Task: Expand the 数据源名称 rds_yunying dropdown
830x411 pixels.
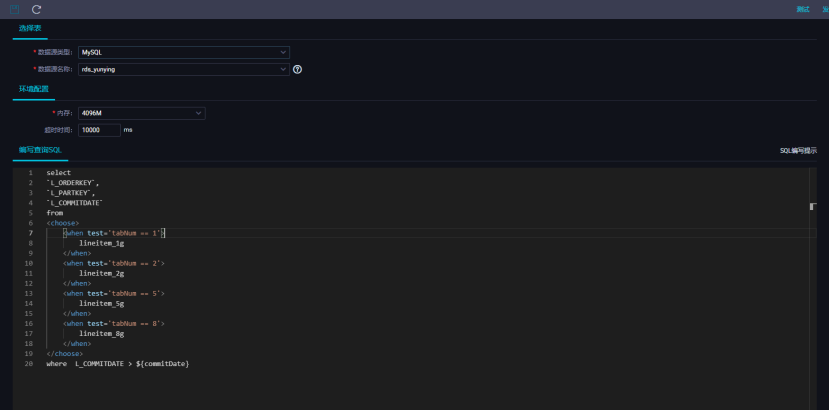Action: click(x=184, y=69)
